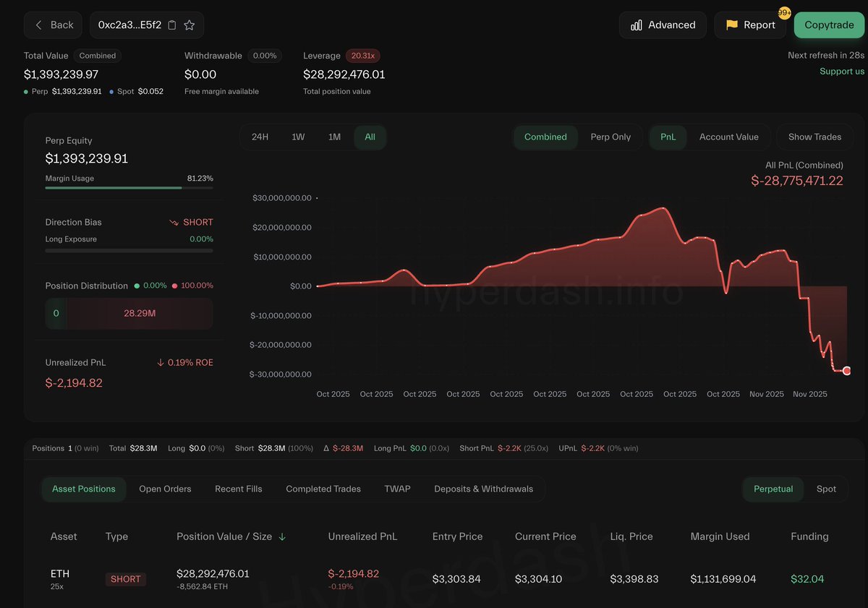Select the 1M time range
868x608 pixels.
334,137
